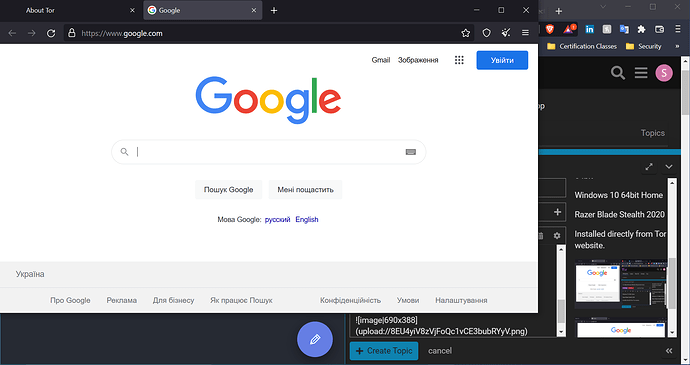Click the plus button in the composer
The image size is (690, 365).
coord(557,212)
